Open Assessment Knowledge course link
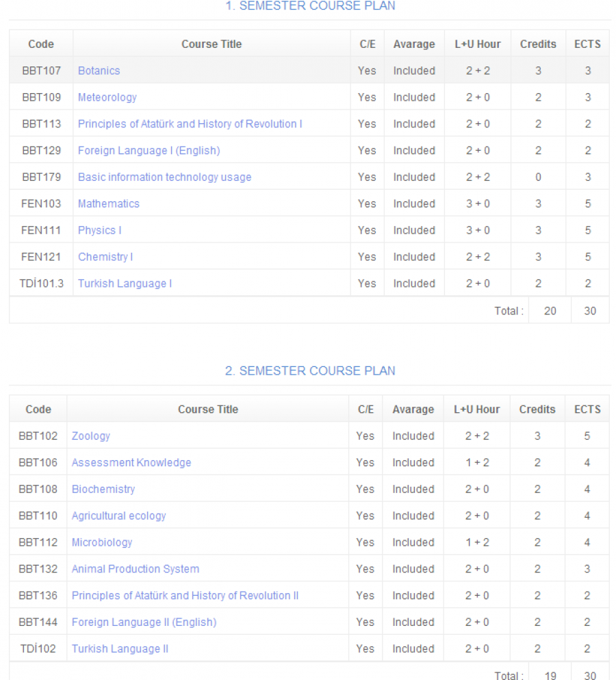Screen dimensions: 616x680 [131, 463]
